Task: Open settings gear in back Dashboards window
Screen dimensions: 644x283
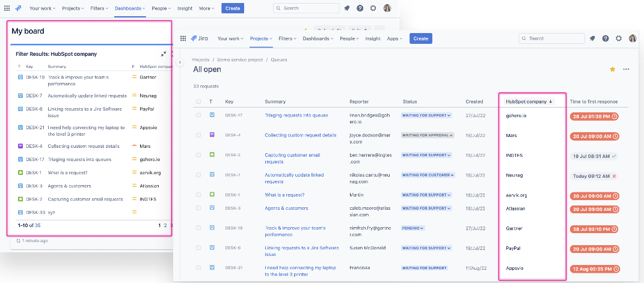Action: pyautogui.click(x=373, y=8)
